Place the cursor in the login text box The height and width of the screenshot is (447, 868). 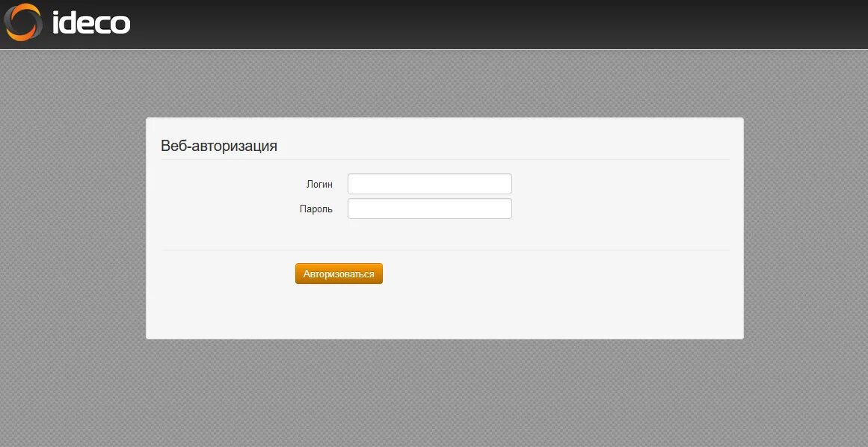430,184
